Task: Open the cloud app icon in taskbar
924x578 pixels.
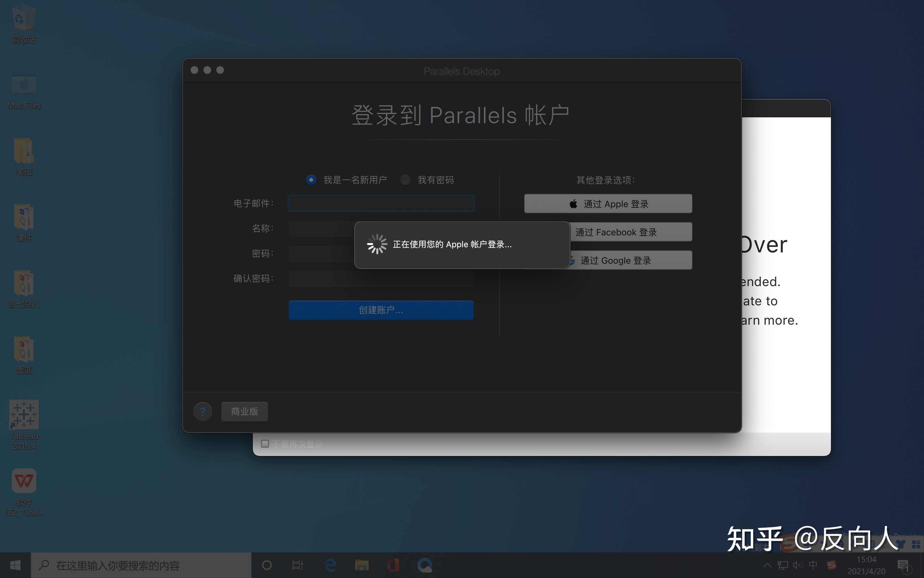Action: [x=424, y=565]
